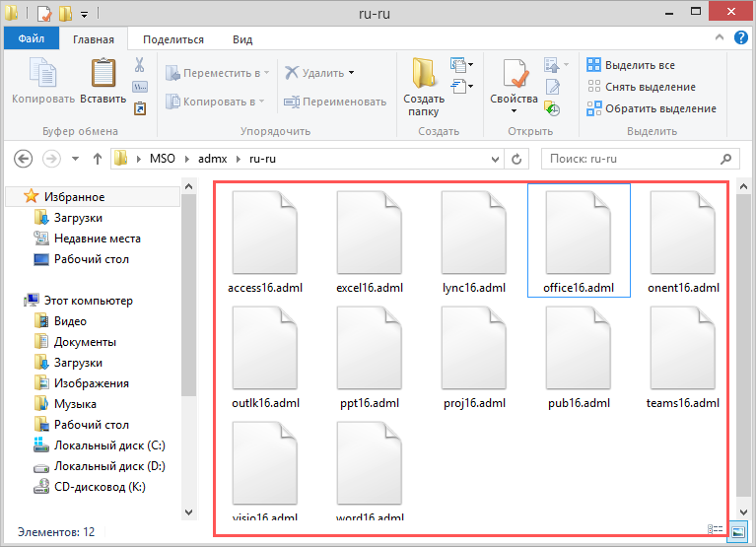Click the Quick Access toolbar dropdown arrow
Viewport: 756px width, 547px height.
coord(84,15)
